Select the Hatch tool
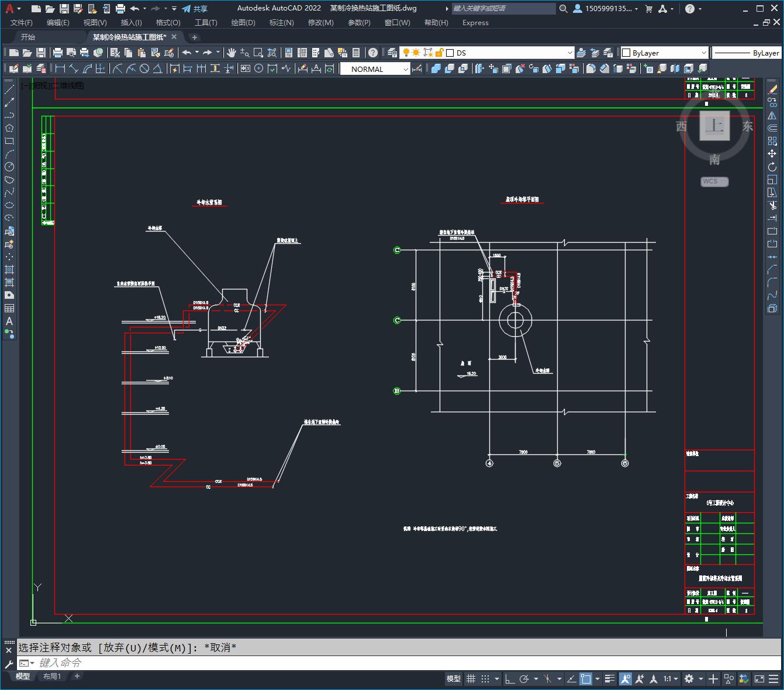This screenshot has width=784, height=690. point(9,270)
